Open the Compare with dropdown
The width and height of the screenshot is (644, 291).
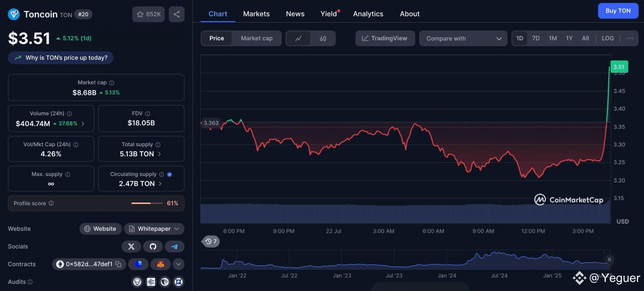pyautogui.click(x=463, y=38)
